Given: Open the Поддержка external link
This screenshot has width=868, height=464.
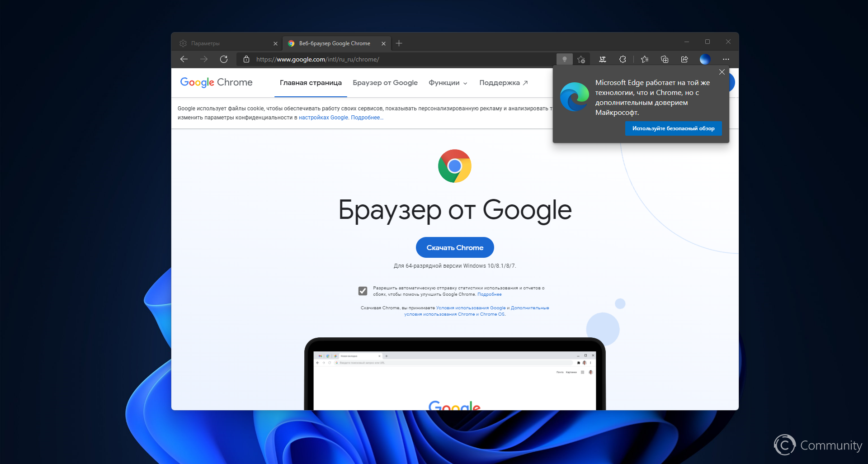Looking at the screenshot, I should pyautogui.click(x=504, y=83).
